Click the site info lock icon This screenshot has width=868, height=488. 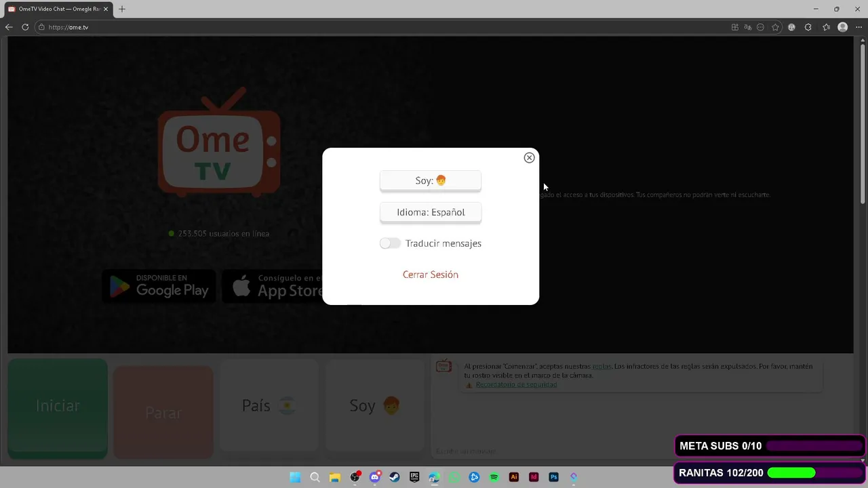click(41, 27)
